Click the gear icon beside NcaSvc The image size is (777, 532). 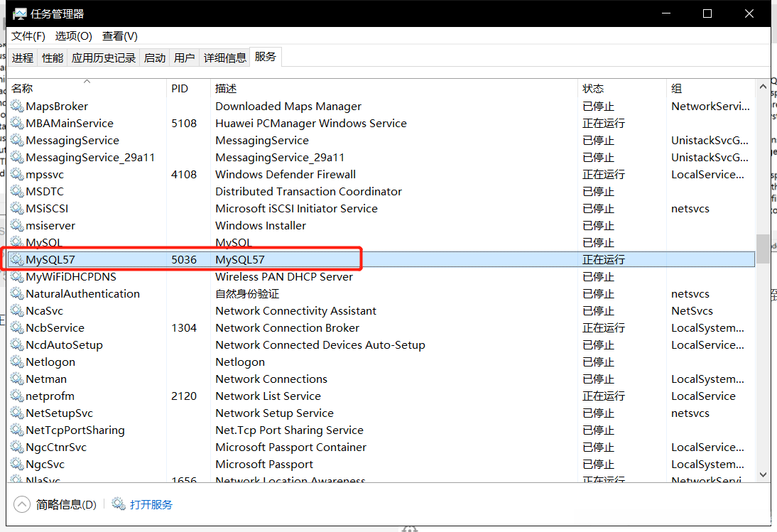coord(17,310)
